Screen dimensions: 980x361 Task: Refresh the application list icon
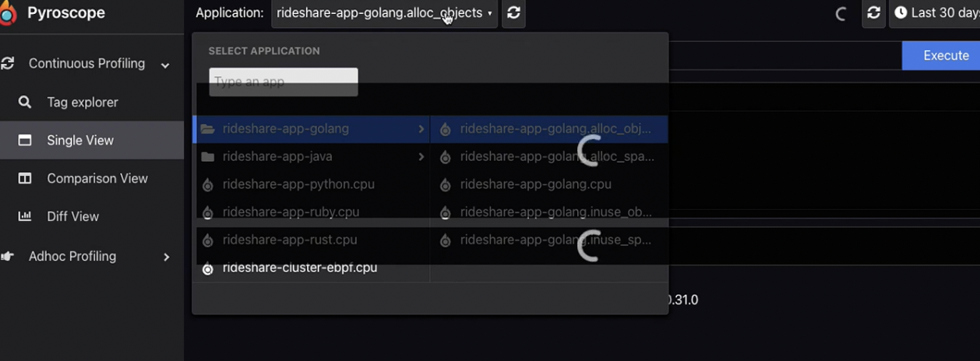[513, 13]
